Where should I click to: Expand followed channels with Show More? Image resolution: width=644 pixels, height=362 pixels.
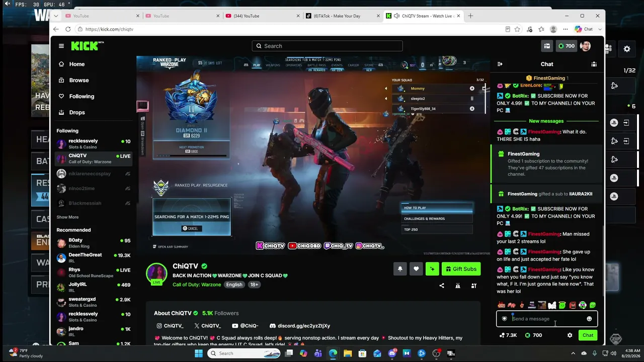point(67,217)
